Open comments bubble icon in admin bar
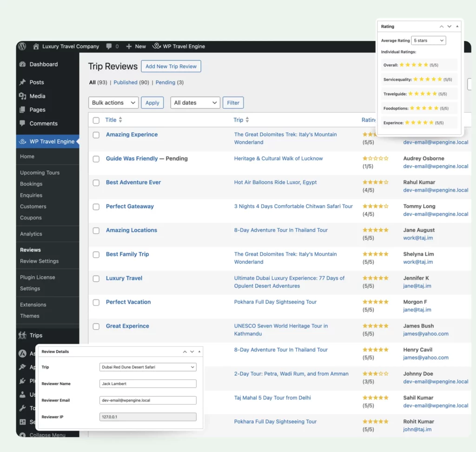This screenshot has width=476, height=452. pos(109,46)
